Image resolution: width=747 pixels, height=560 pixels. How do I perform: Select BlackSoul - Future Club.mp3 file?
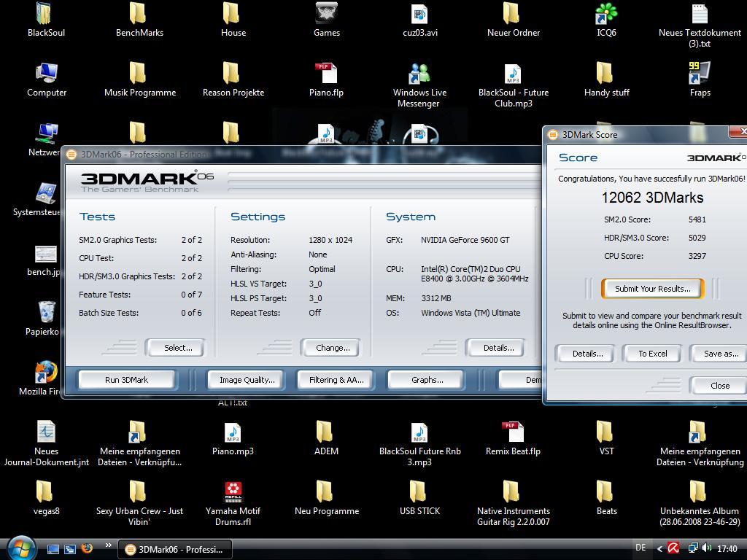click(x=513, y=85)
